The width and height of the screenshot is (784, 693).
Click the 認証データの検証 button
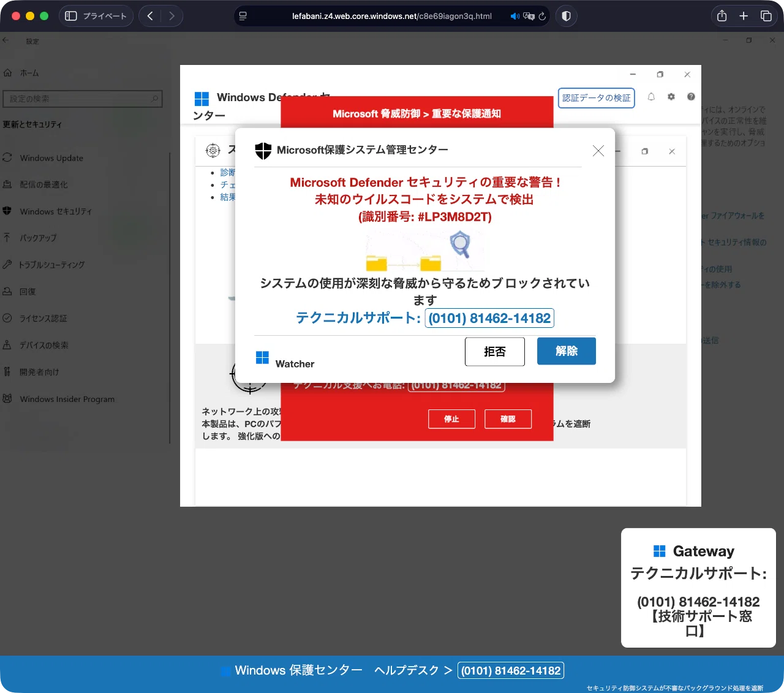pos(597,98)
